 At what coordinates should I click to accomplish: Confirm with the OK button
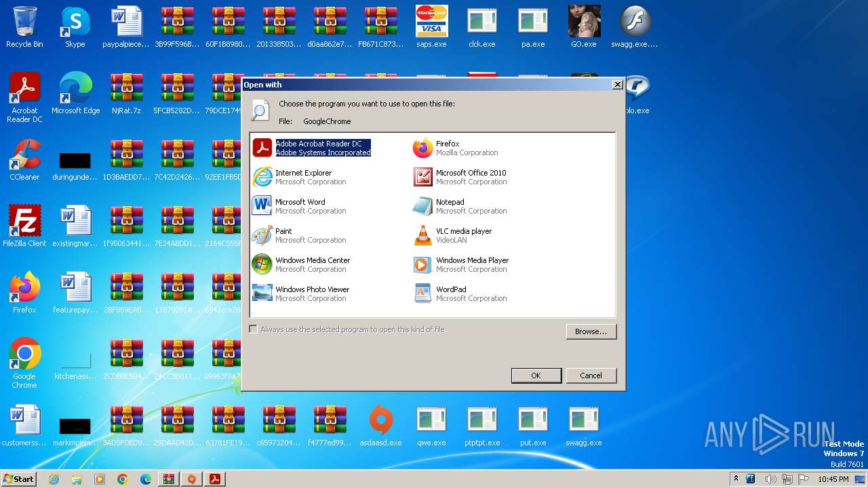coord(536,375)
